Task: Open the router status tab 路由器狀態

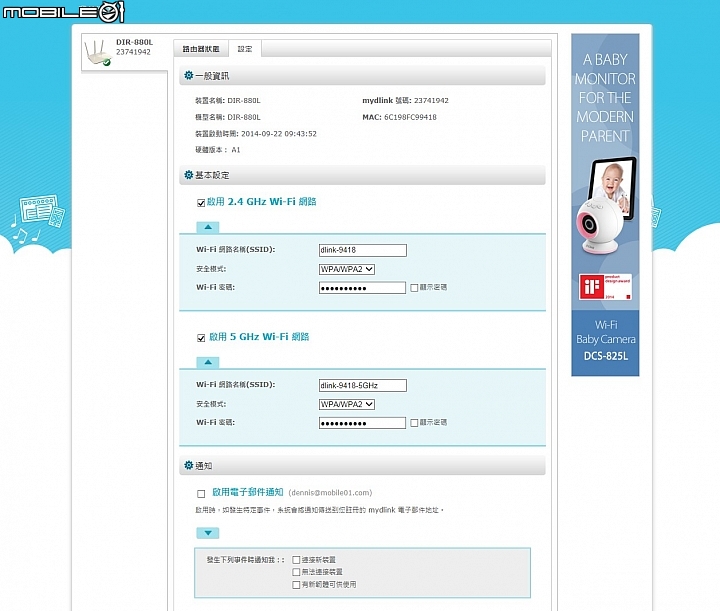Action: coord(201,49)
